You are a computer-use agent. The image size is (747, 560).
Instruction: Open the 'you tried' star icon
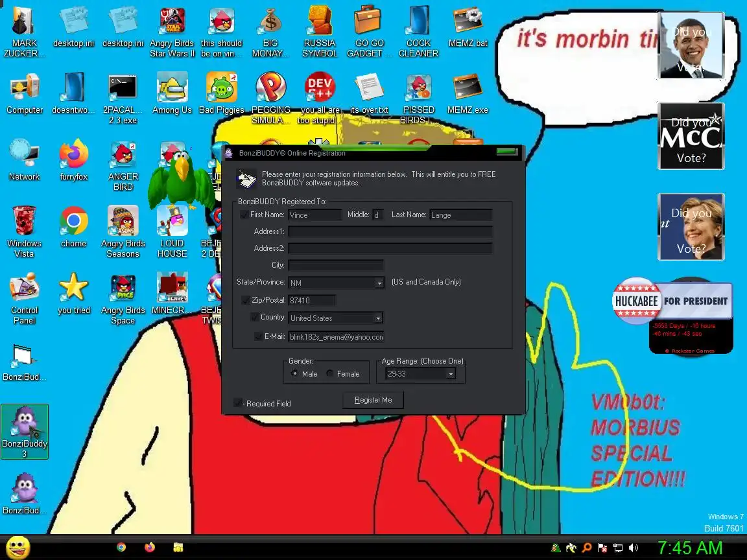(73, 294)
